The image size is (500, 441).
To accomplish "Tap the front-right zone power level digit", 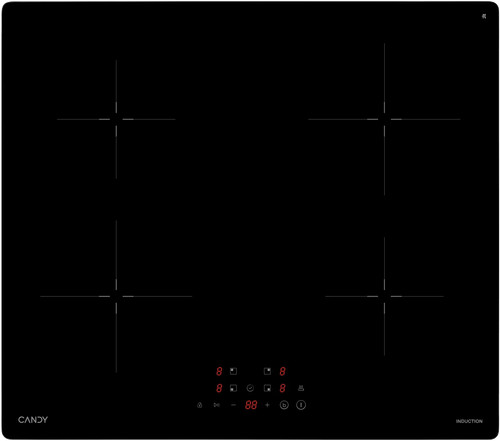I will point(282,388).
